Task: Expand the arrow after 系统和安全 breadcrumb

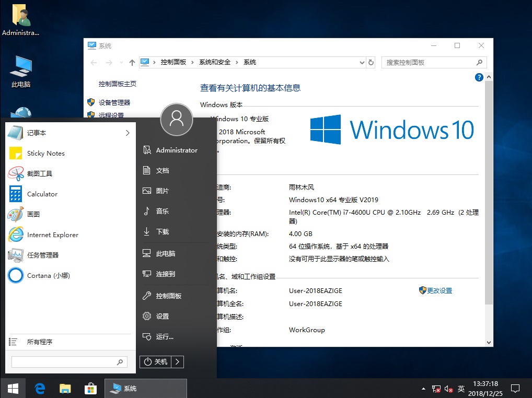Action: point(237,62)
